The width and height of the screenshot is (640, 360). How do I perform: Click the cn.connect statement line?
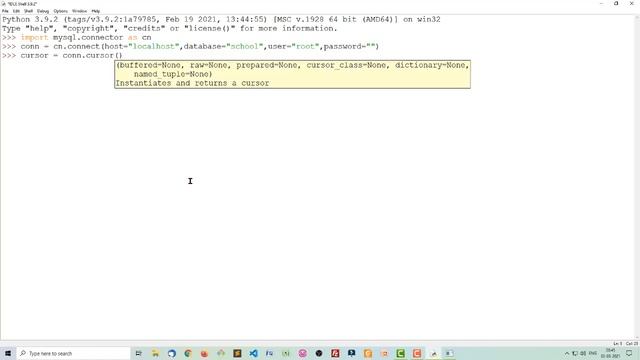point(200,46)
